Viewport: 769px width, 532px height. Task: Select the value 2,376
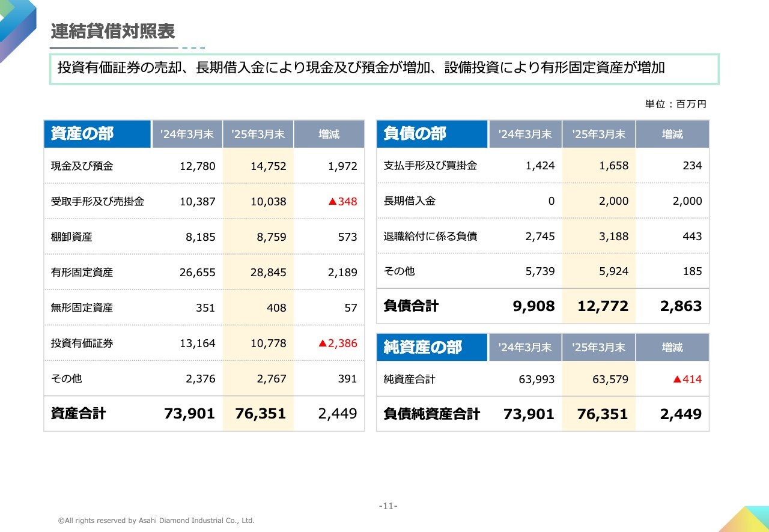coord(201,379)
